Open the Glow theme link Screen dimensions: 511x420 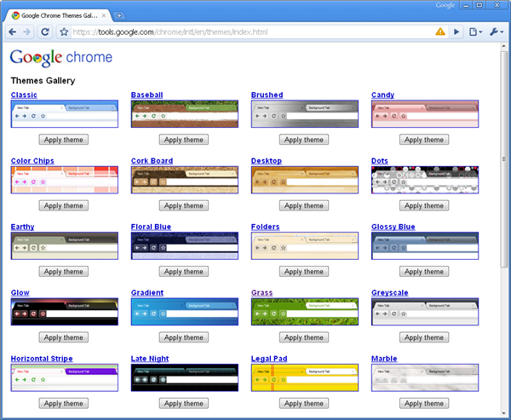pos(20,292)
